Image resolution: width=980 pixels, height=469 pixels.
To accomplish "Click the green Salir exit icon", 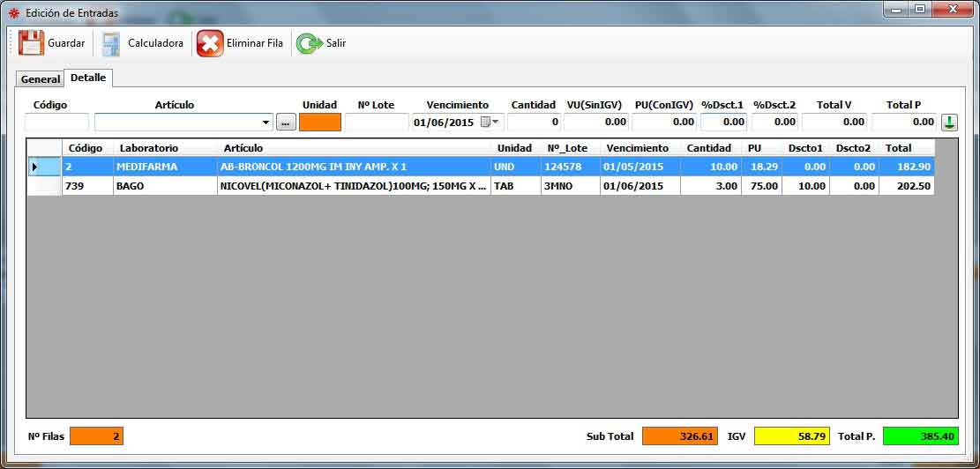I will click(x=309, y=43).
